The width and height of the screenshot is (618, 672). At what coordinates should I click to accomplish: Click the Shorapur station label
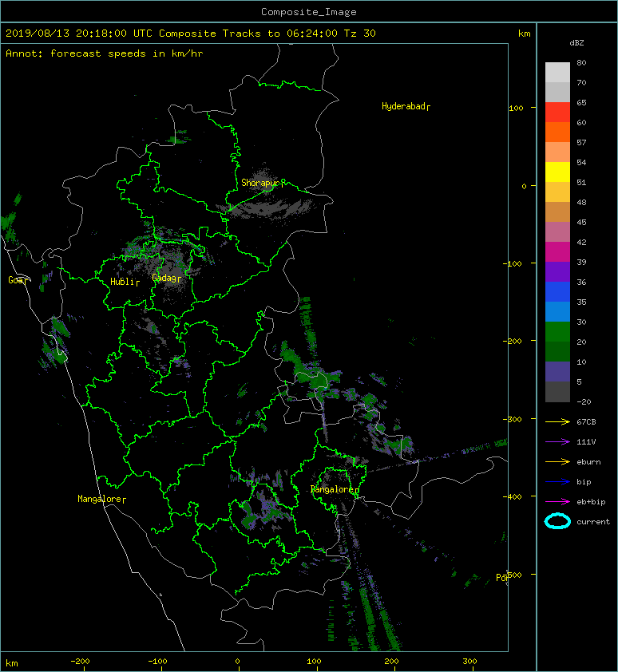[260, 183]
